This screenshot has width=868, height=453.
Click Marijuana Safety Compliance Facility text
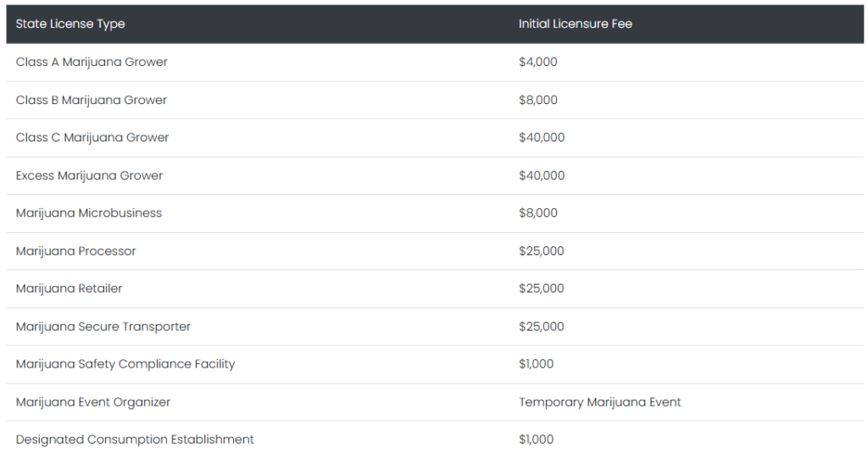click(125, 364)
